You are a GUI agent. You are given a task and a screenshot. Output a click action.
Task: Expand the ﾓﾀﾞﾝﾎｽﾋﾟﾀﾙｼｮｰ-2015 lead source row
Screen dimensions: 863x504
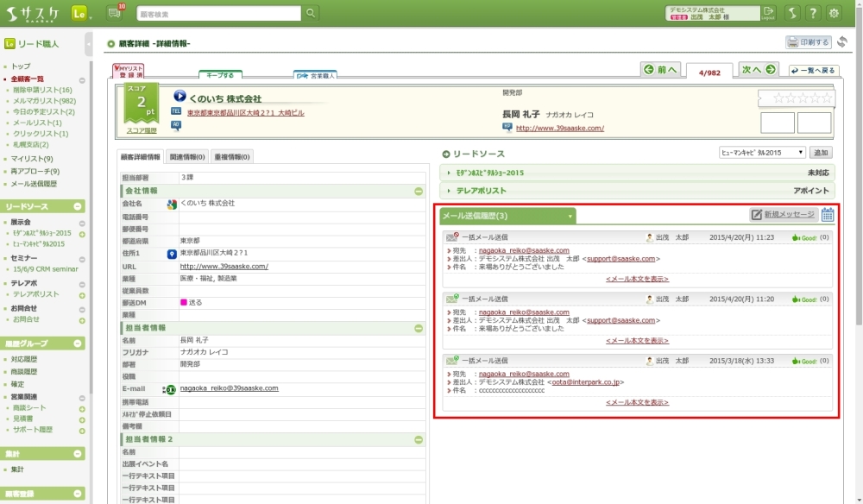[637, 173]
